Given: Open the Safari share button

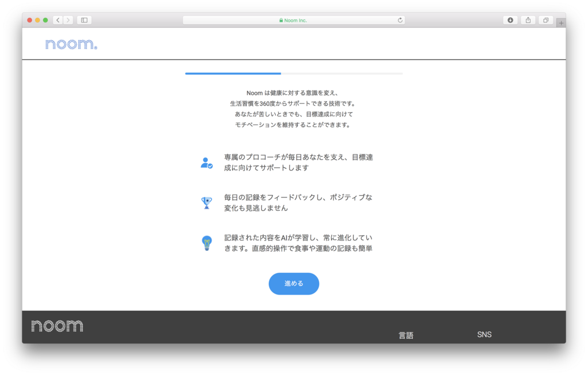Looking at the screenshot, I should tap(528, 20).
